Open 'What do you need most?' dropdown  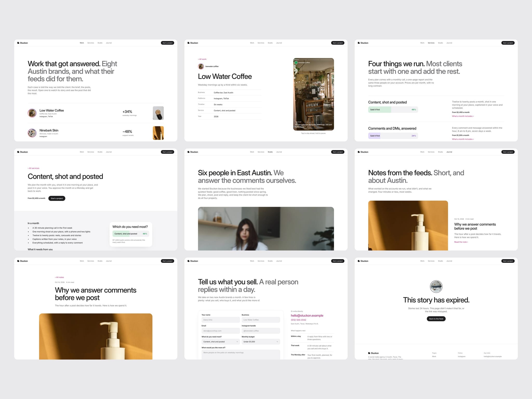click(x=221, y=342)
